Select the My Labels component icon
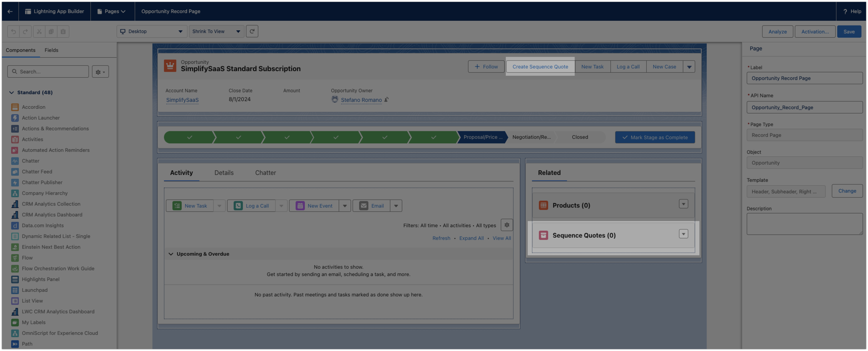This screenshot has width=868, height=351. [x=15, y=322]
